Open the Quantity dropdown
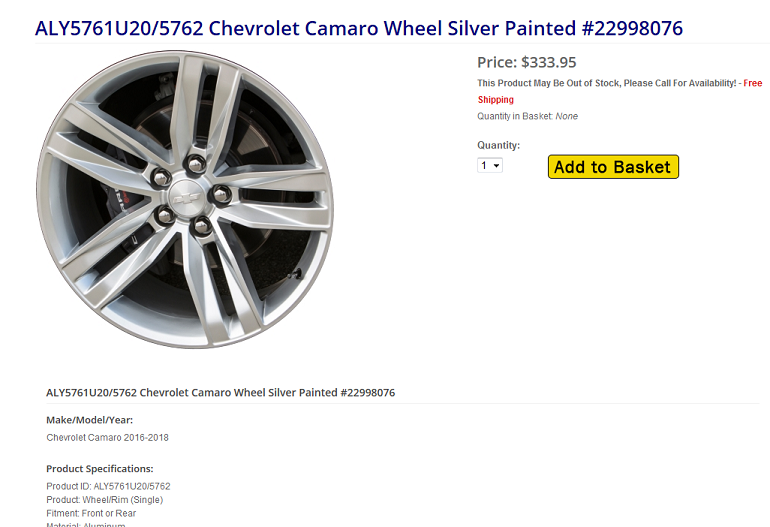The height and width of the screenshot is (527, 770). click(x=490, y=165)
